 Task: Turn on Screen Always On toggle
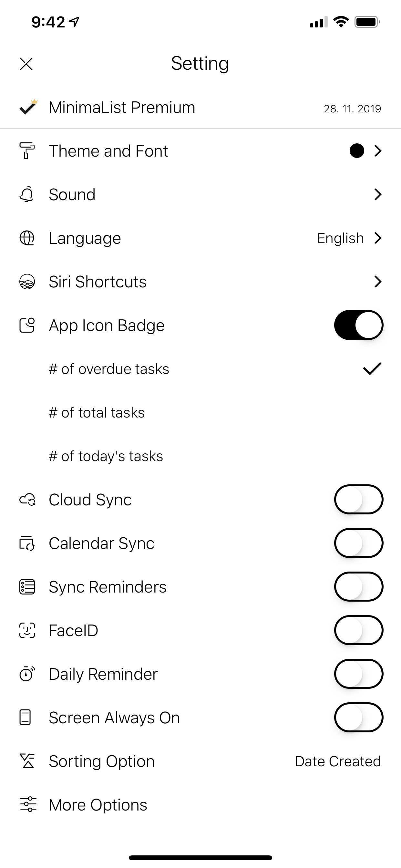coord(358,718)
